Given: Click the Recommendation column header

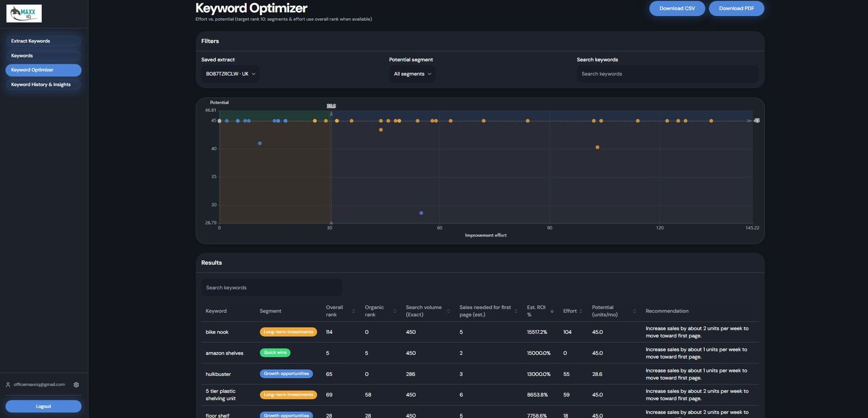Looking at the screenshot, I should pos(667,311).
